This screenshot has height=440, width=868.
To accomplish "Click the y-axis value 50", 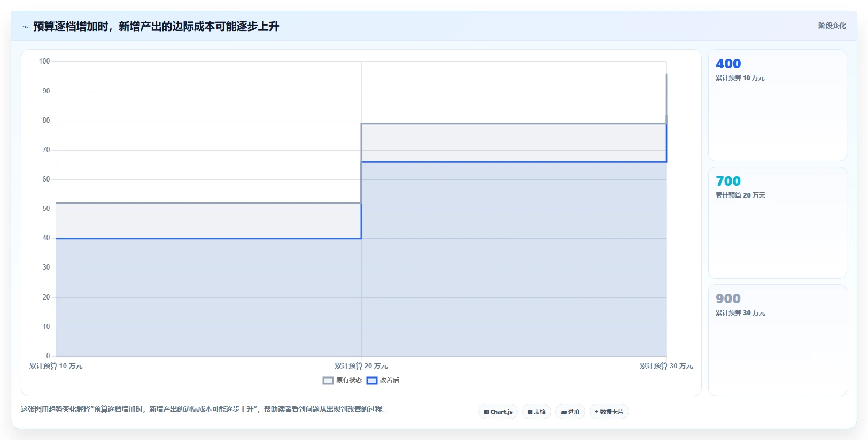I will click(x=46, y=209).
